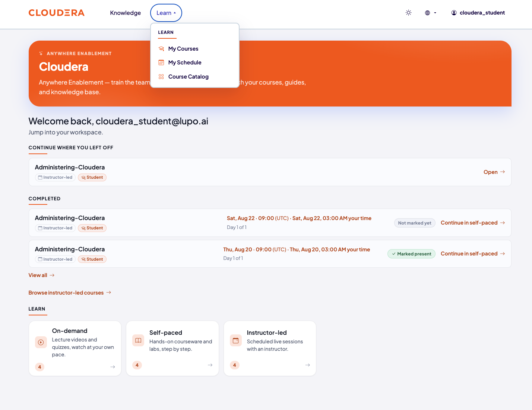Viewport: 532px width, 410px height.
Task: Open the Administering-Cloudera course to continue
Action: coord(494,172)
